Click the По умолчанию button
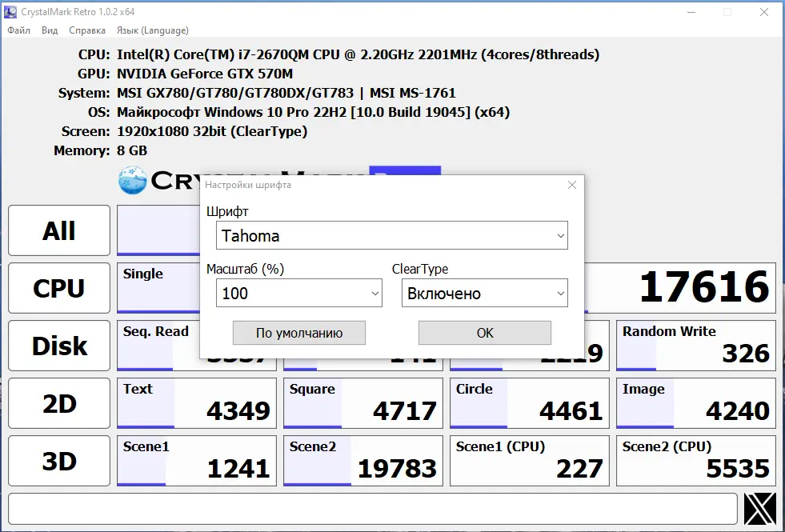 click(x=299, y=333)
